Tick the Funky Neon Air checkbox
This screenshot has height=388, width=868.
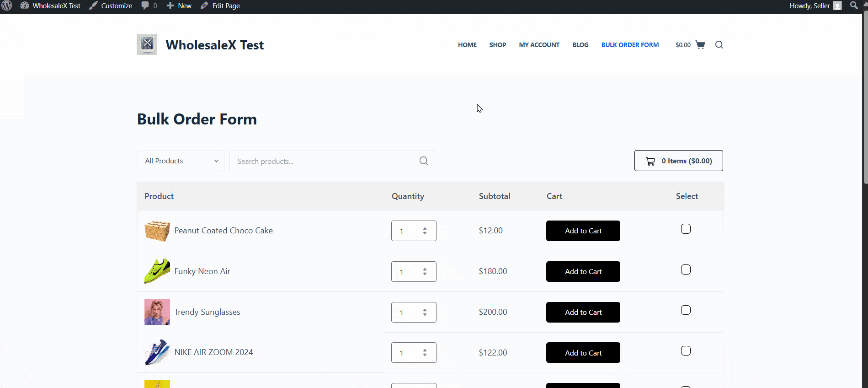tap(686, 269)
